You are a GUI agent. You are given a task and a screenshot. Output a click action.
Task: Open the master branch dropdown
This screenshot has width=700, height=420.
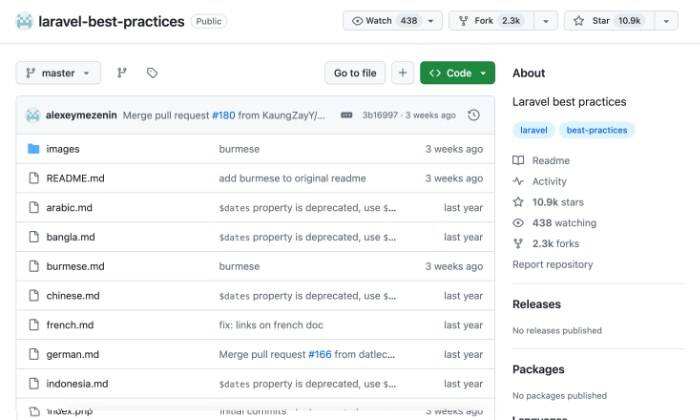pos(58,73)
